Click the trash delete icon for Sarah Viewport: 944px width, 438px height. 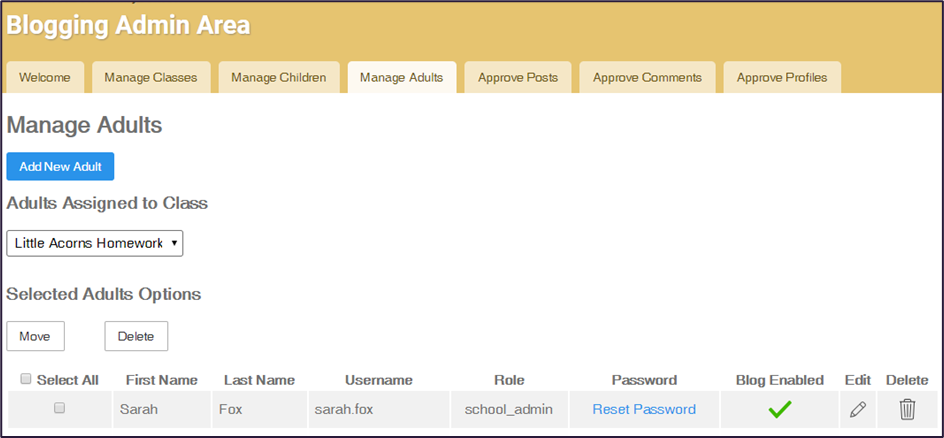(907, 409)
